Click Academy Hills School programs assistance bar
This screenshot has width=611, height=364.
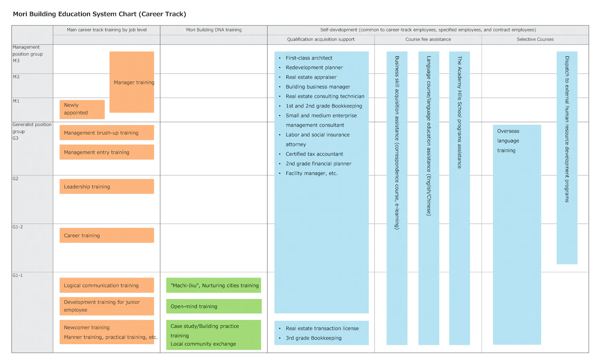pyautogui.click(x=459, y=198)
